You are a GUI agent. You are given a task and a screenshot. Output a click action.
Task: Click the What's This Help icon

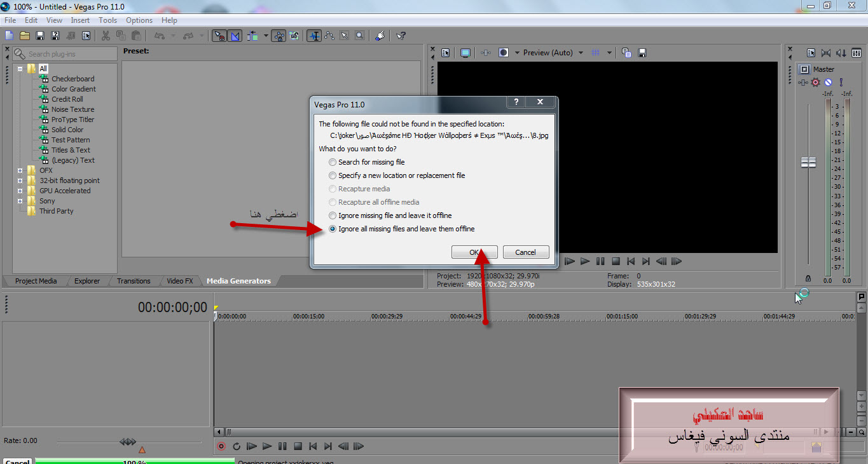click(x=401, y=36)
